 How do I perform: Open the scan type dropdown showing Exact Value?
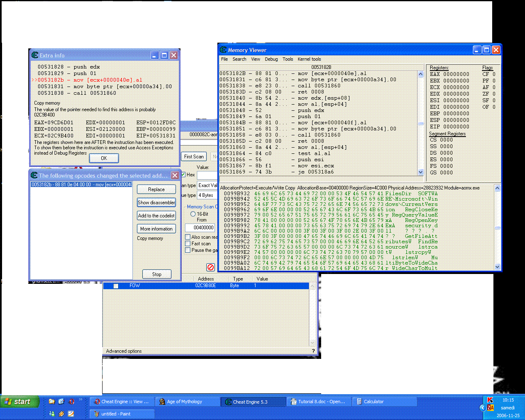point(207,185)
